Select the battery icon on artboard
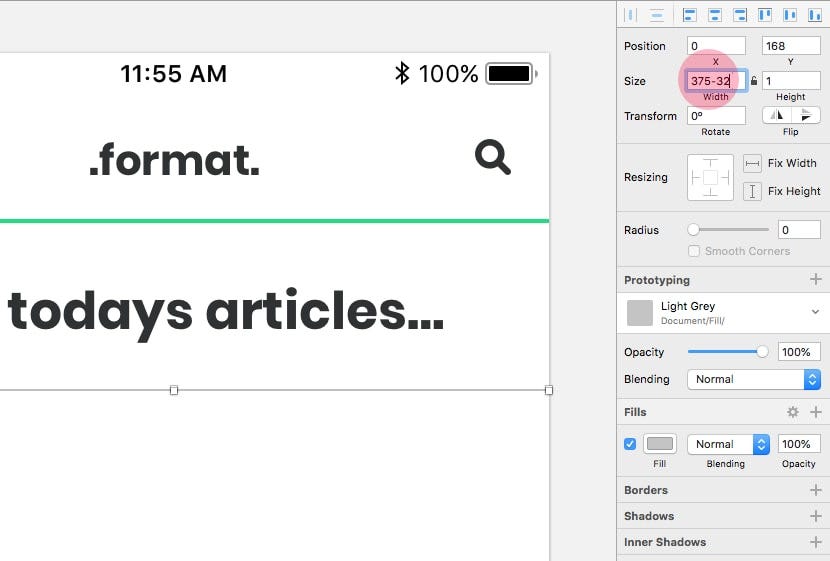830x561 pixels. coord(511,74)
